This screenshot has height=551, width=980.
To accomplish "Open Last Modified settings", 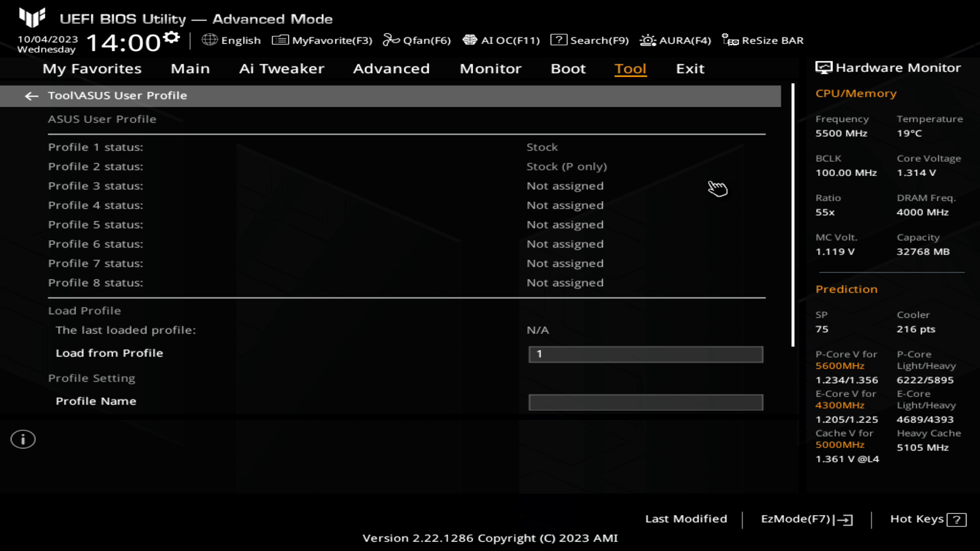I will [686, 518].
